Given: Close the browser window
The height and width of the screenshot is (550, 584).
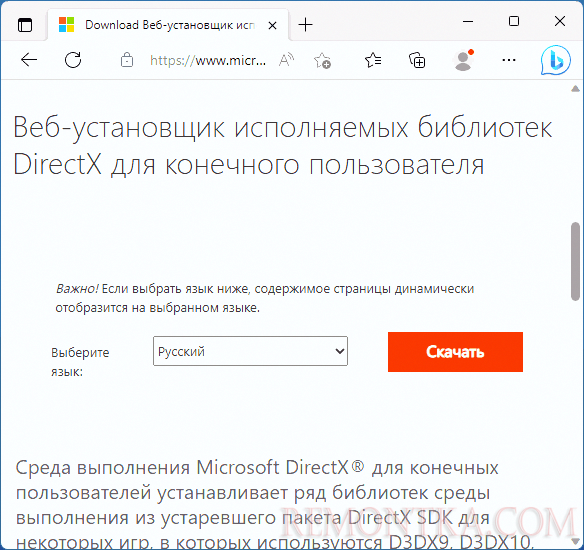Looking at the screenshot, I should click(x=560, y=21).
